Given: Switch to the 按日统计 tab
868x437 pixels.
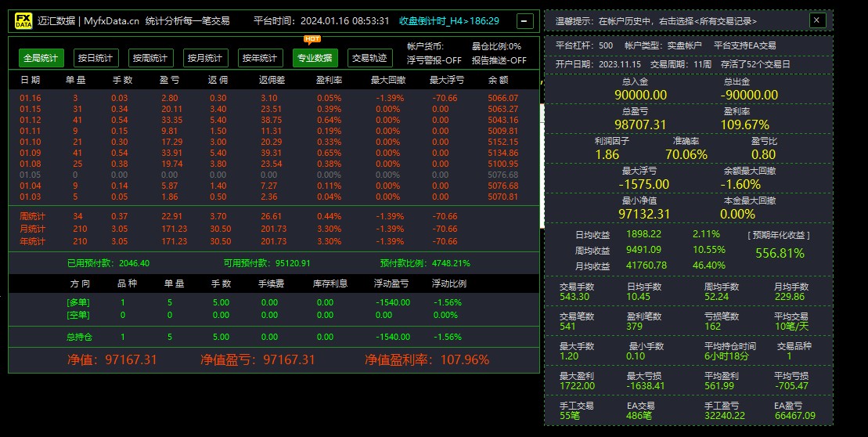Looking at the screenshot, I should click(95, 58).
